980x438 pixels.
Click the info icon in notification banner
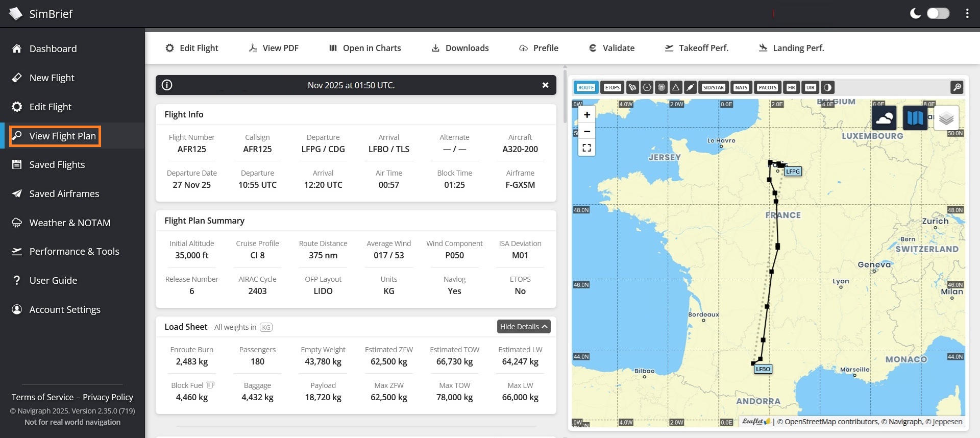(x=167, y=85)
